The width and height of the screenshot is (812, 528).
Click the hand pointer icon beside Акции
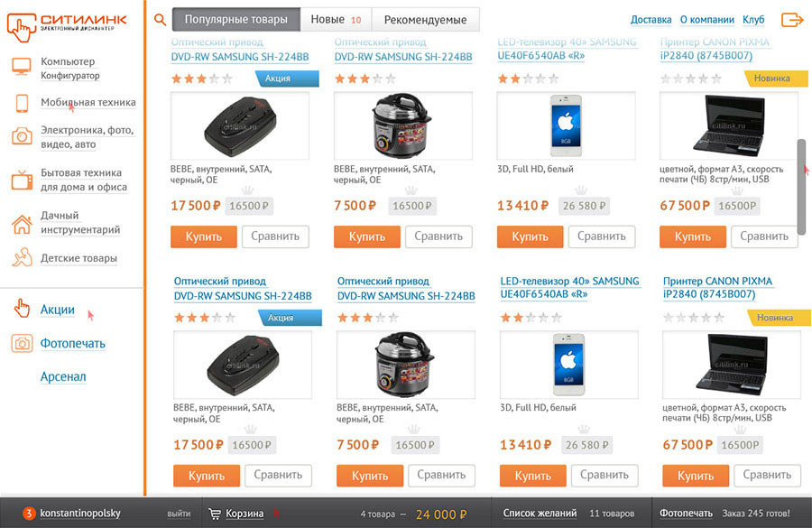click(22, 310)
